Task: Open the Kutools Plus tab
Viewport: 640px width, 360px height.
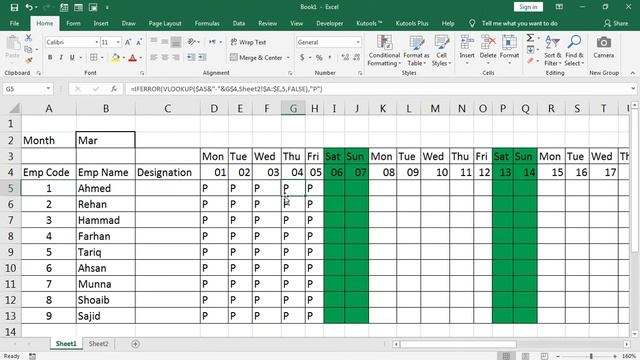Action: 412,23
